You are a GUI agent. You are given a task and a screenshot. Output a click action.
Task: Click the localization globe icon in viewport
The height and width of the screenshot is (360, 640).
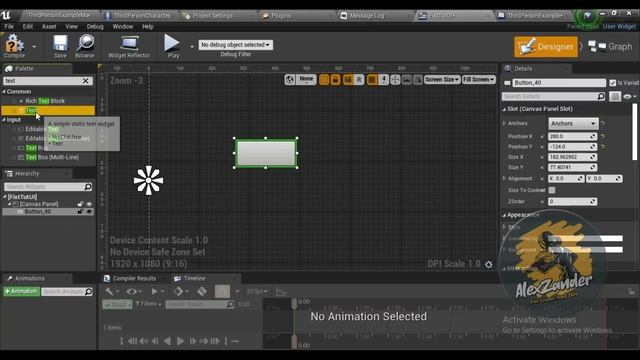pos(289,80)
